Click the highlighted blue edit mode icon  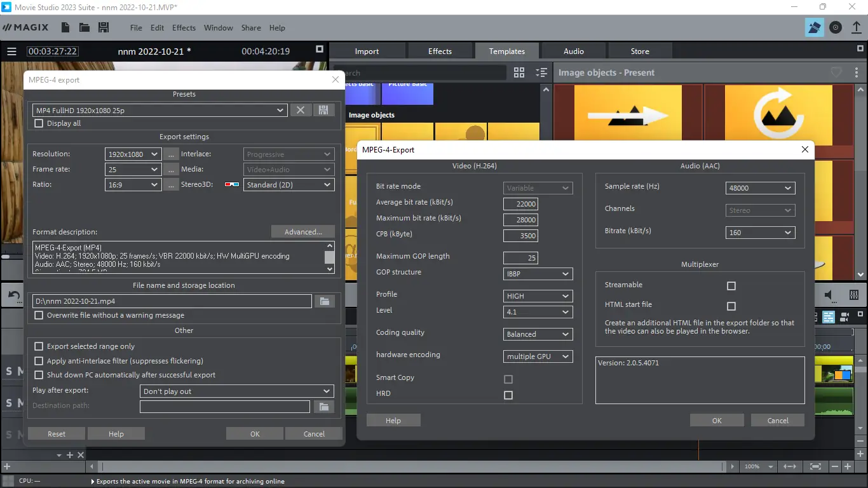tap(814, 27)
